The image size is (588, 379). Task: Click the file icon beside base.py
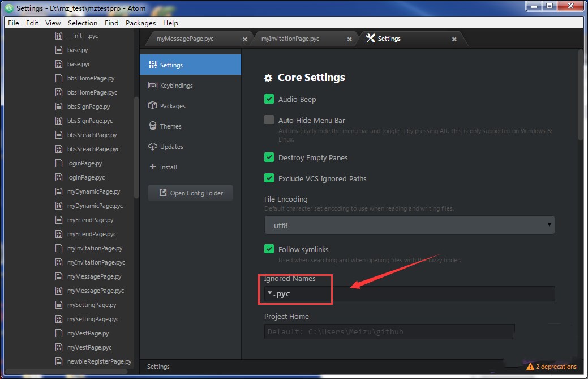(x=58, y=50)
